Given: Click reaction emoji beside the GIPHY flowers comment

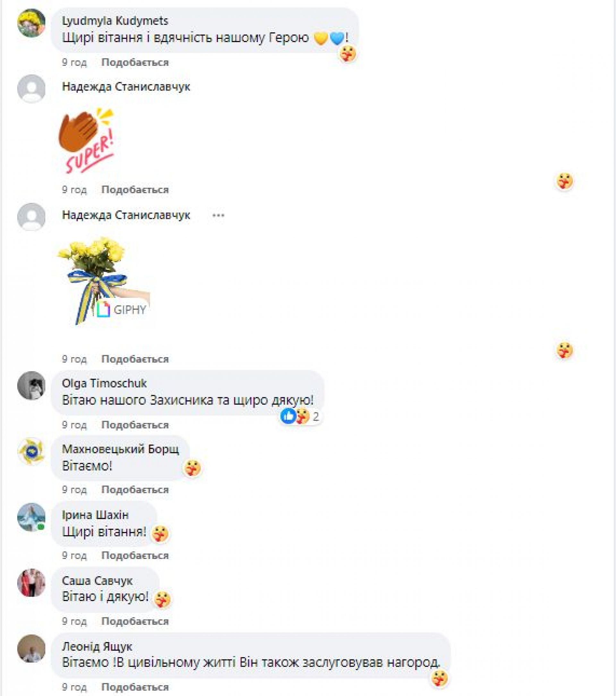Looking at the screenshot, I should click(x=565, y=350).
